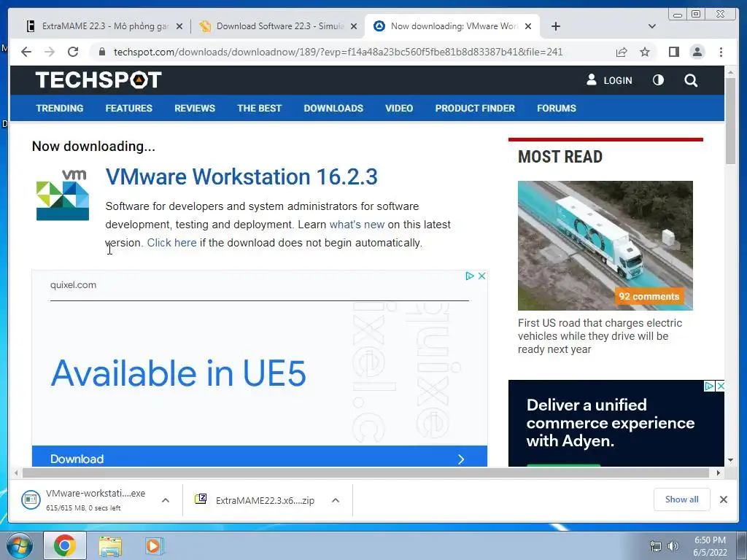Click the VMware Workstation product logo
This screenshot has height=560, width=747.
[63, 195]
